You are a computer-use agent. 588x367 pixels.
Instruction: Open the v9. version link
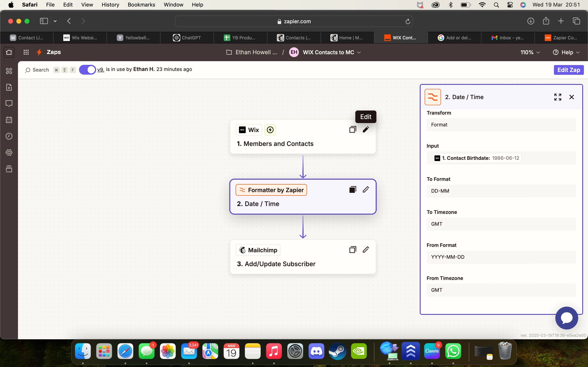(x=101, y=69)
